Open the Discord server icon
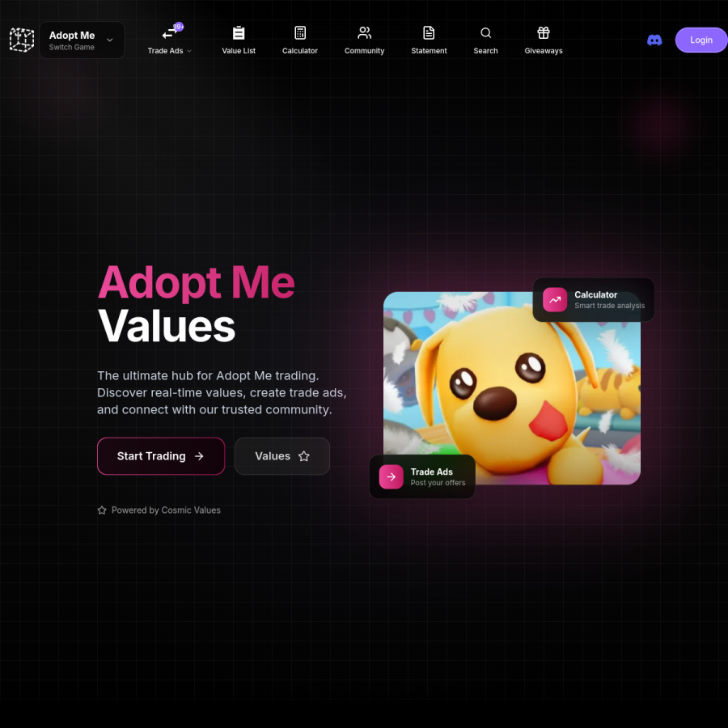This screenshot has height=728, width=728. [654, 40]
